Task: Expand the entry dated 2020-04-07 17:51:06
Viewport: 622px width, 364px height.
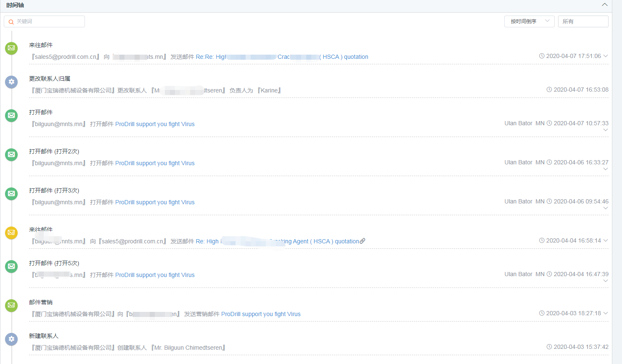Action: point(606,56)
